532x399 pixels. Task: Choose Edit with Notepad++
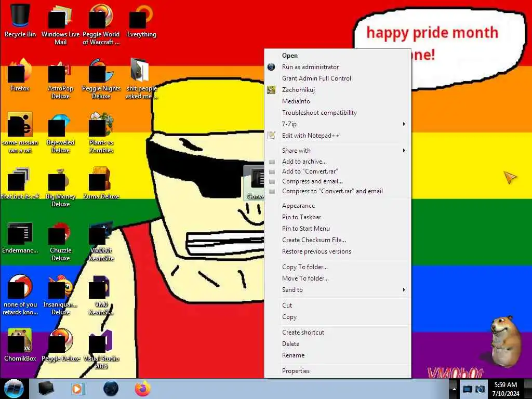point(337,136)
